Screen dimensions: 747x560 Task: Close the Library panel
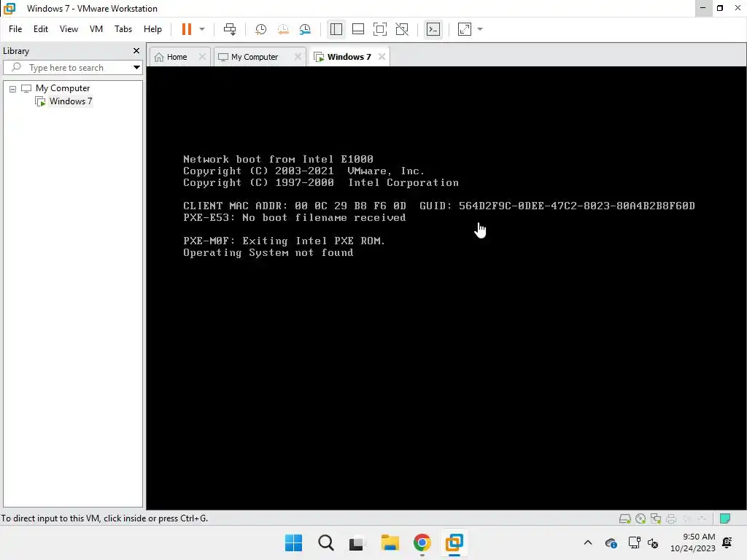tap(136, 50)
